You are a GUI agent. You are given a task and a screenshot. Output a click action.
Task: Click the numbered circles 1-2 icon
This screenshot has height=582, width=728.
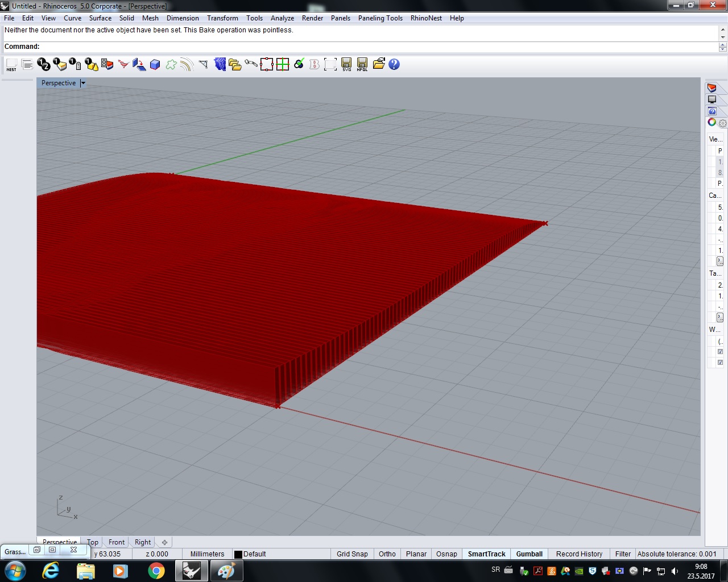pos(44,65)
